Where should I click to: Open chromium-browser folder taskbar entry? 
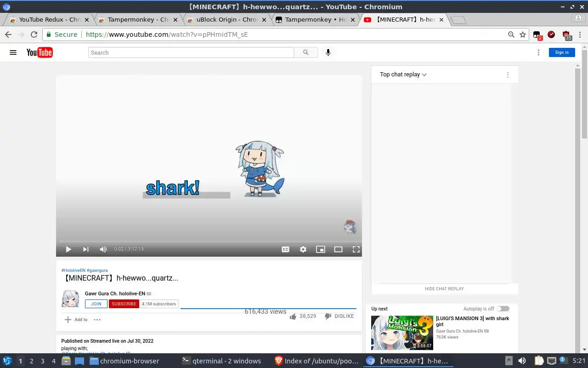click(125, 361)
